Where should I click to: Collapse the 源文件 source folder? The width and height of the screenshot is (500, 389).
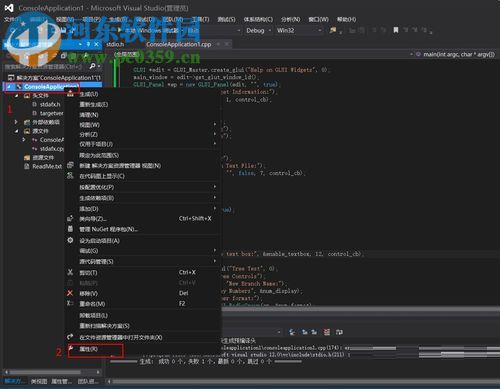pos(17,131)
